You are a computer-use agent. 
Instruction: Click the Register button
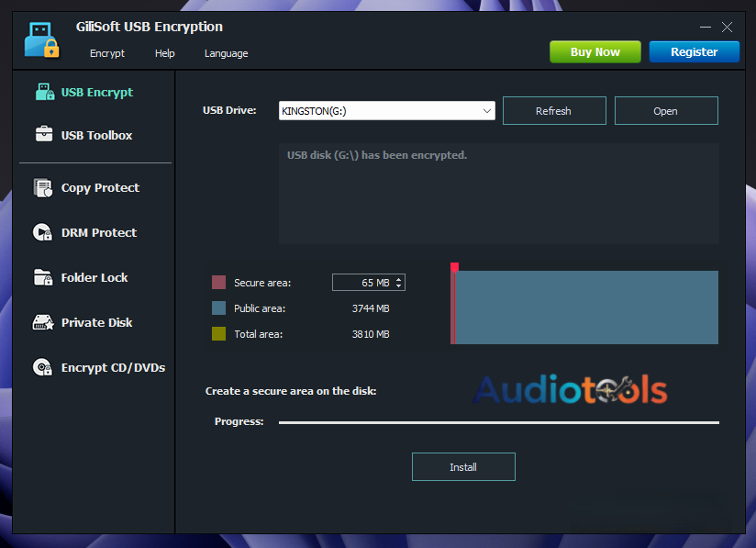coord(694,51)
